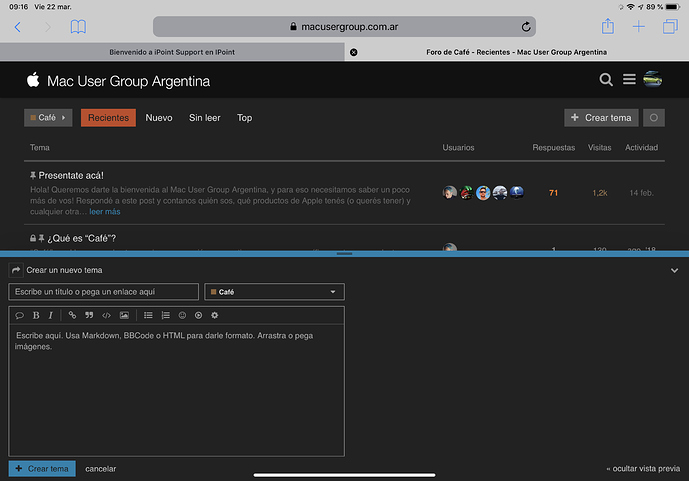The height and width of the screenshot is (481, 689).
Task: Insert quote with speech bubble icon
Action: 19,315
